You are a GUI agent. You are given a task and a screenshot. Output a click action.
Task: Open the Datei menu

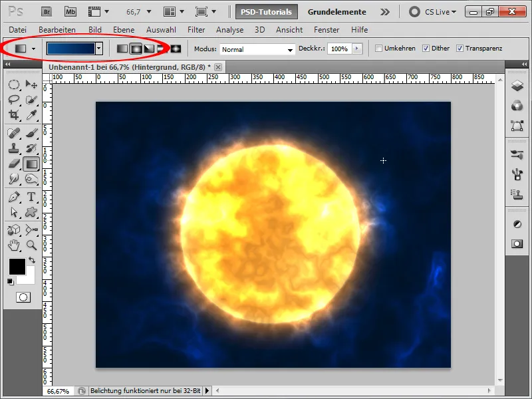18,30
